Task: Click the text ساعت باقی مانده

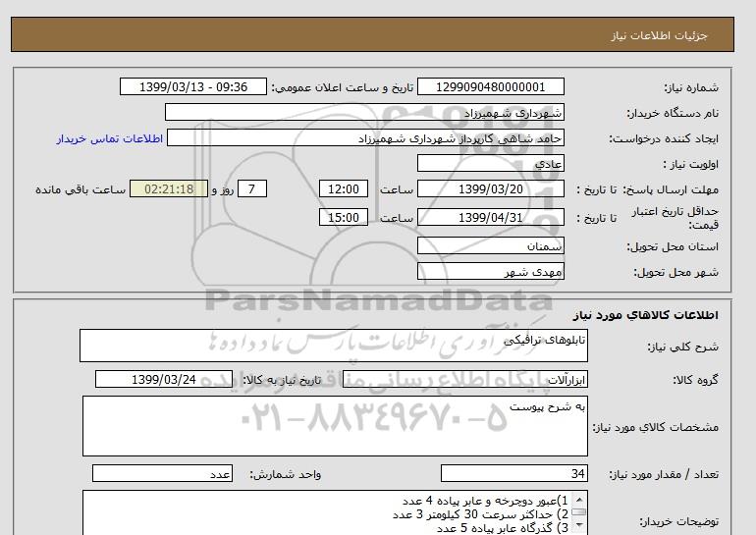Action: (x=81, y=189)
